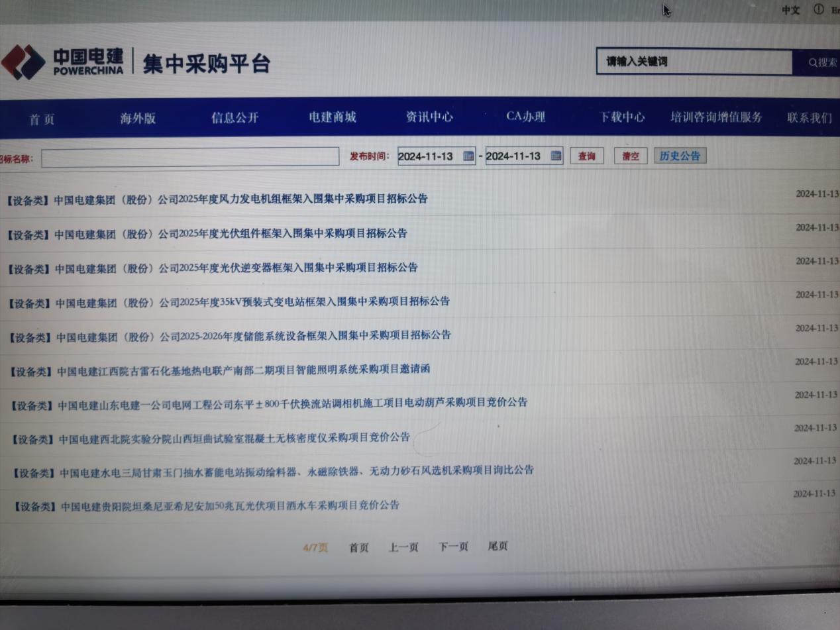Go to the next page 下一页

[452, 547]
